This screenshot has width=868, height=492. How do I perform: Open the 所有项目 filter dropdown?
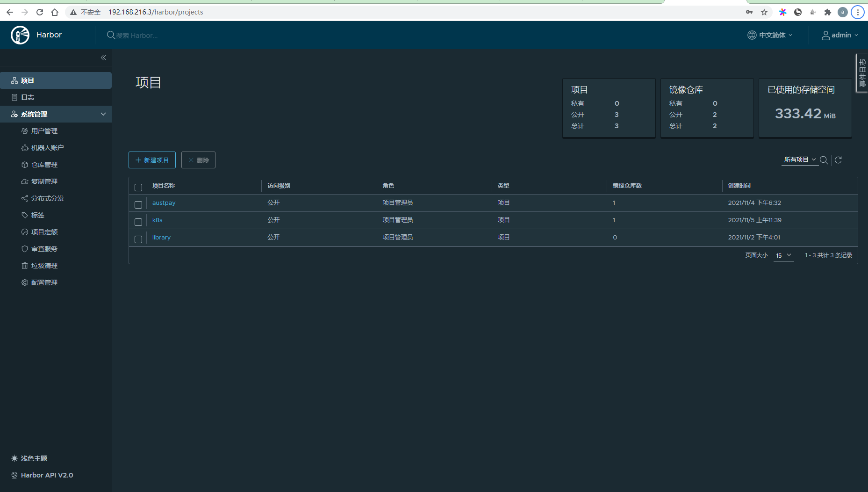pos(800,160)
